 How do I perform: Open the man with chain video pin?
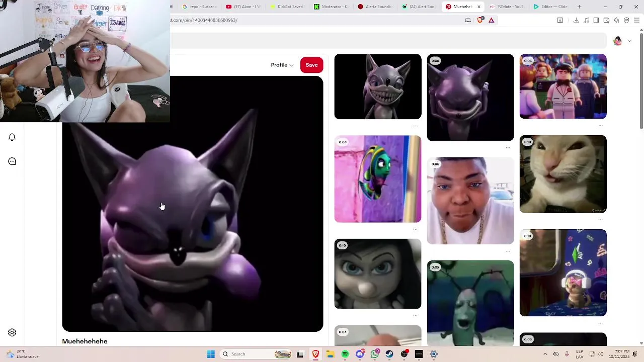tap(470, 201)
